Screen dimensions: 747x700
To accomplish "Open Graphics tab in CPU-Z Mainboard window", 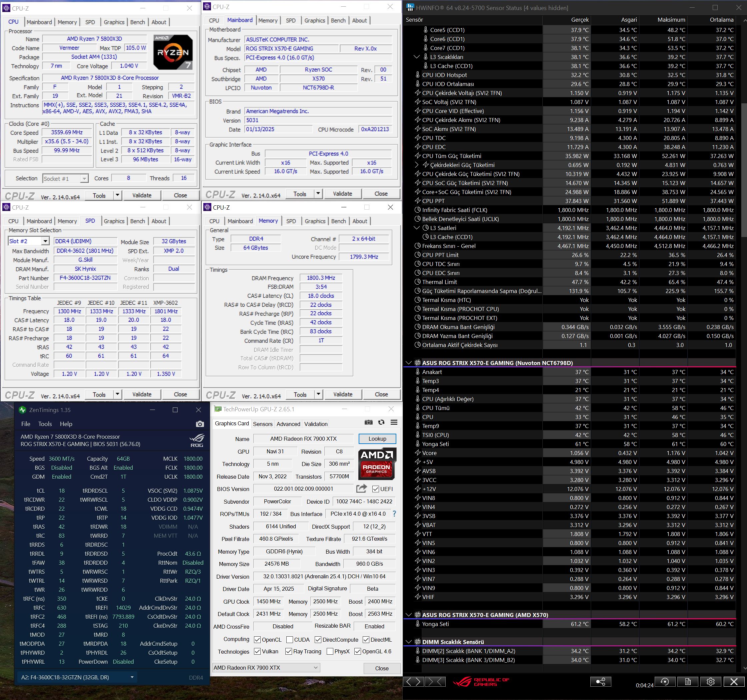I will 315,21.
